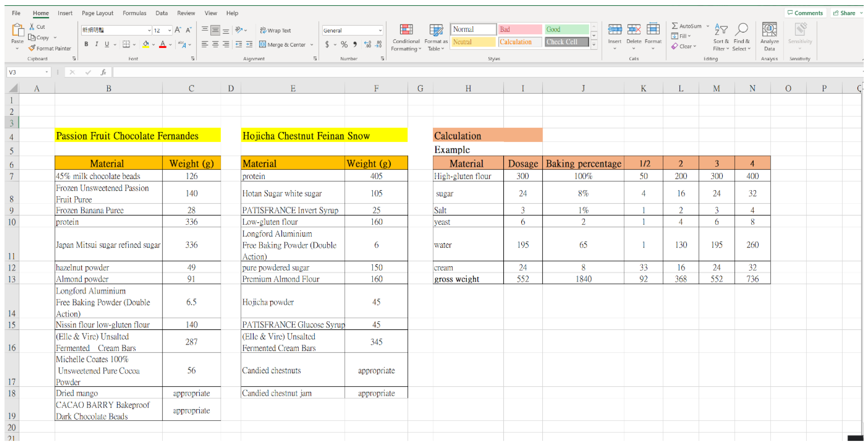Open the Page Layout tab
This screenshot has height=447, width=868.
[97, 13]
